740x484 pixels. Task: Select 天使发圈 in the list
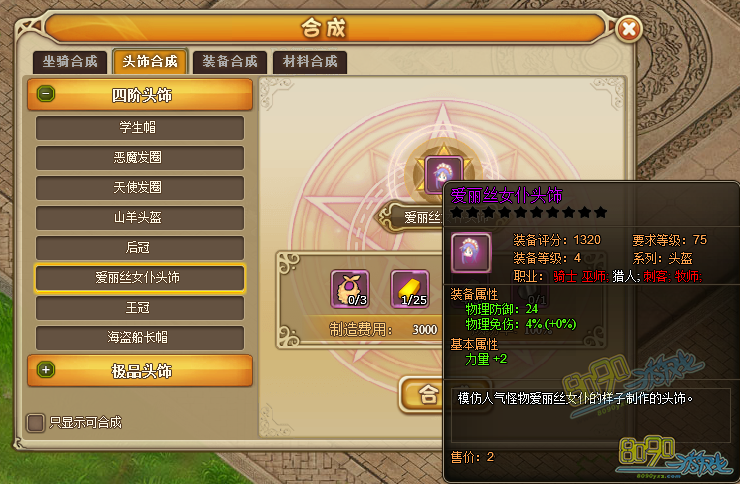pos(140,188)
